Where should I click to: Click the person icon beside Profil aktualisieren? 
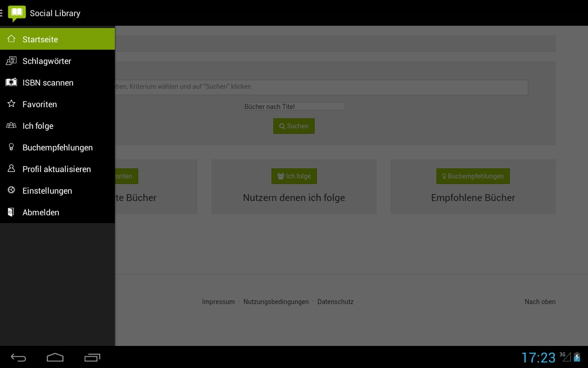pyautogui.click(x=11, y=168)
